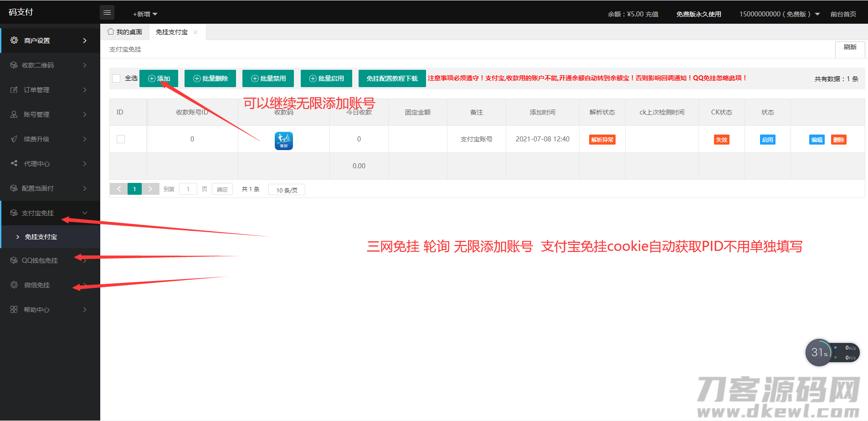Open the 10 条/页 page size selector

(x=287, y=190)
